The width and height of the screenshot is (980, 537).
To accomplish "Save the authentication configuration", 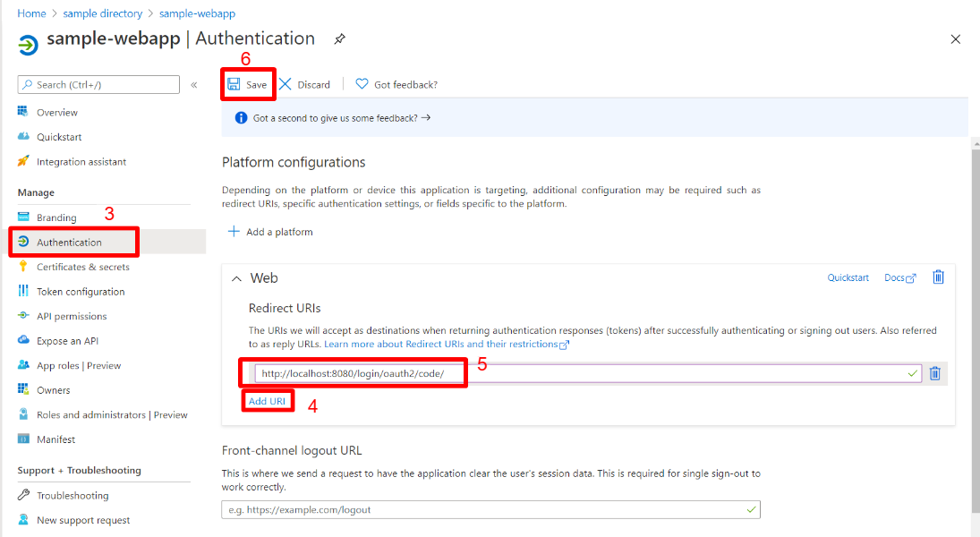I will (248, 83).
